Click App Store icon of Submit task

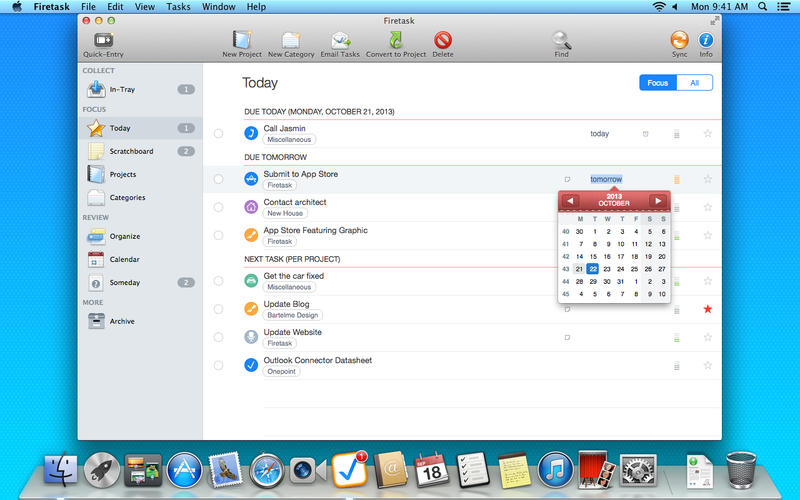(251, 179)
